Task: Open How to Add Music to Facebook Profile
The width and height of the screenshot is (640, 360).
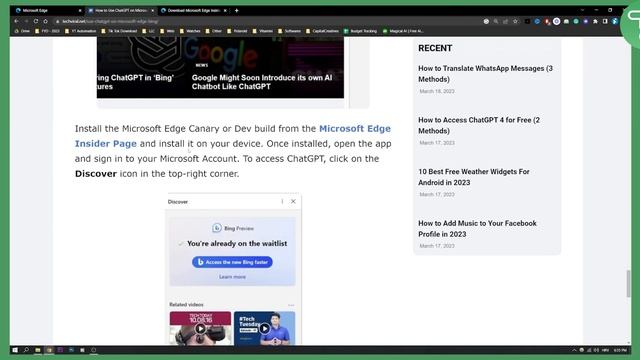Action: click(477, 229)
